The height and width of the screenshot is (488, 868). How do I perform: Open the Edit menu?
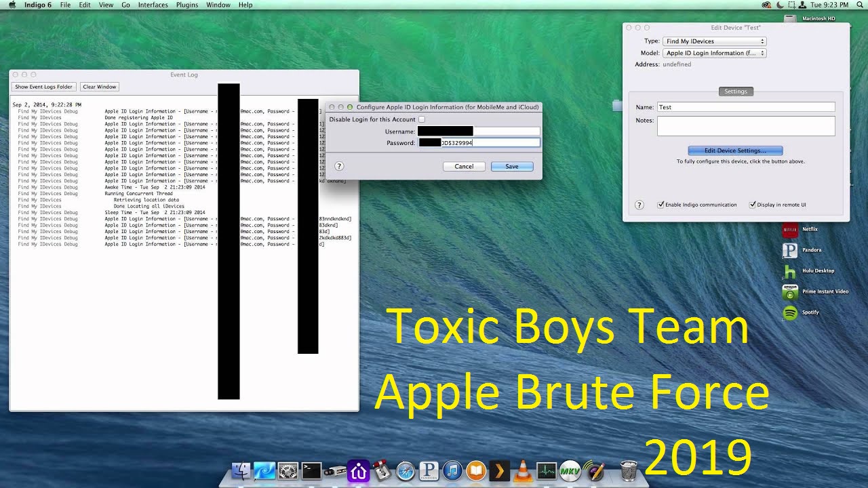[x=85, y=5]
